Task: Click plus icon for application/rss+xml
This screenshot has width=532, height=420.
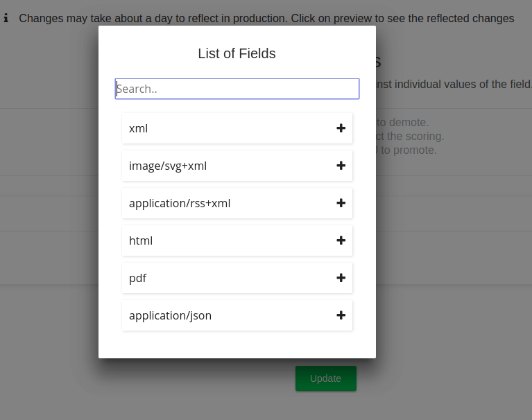Action: pos(341,203)
